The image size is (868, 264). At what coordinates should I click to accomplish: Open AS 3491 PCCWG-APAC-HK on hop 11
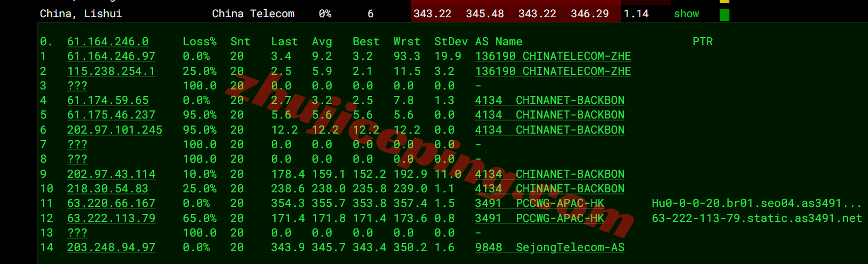click(x=539, y=203)
